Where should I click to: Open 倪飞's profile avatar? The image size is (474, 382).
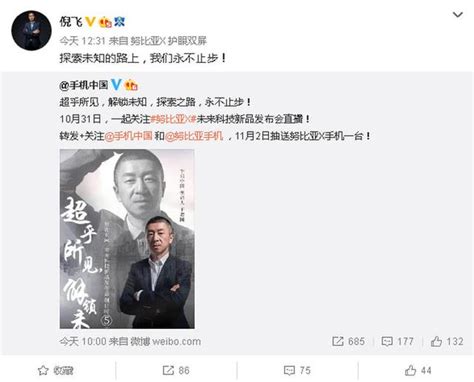click(31, 30)
